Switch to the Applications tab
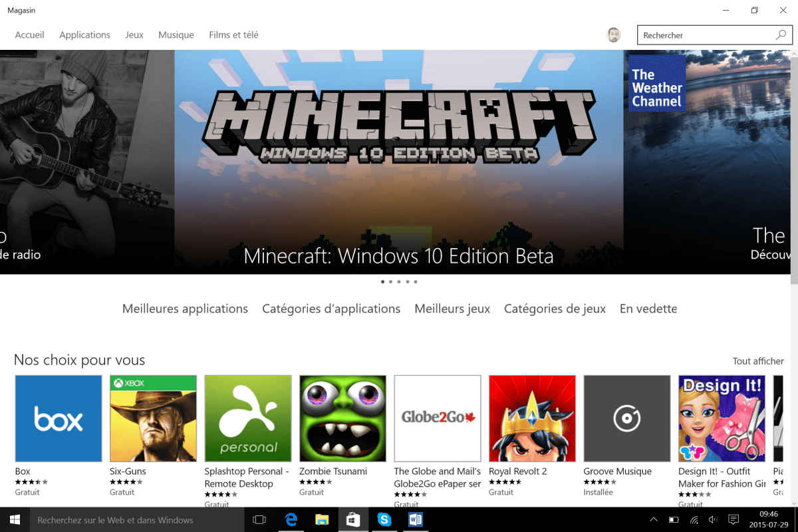798x532 pixels. [x=84, y=35]
